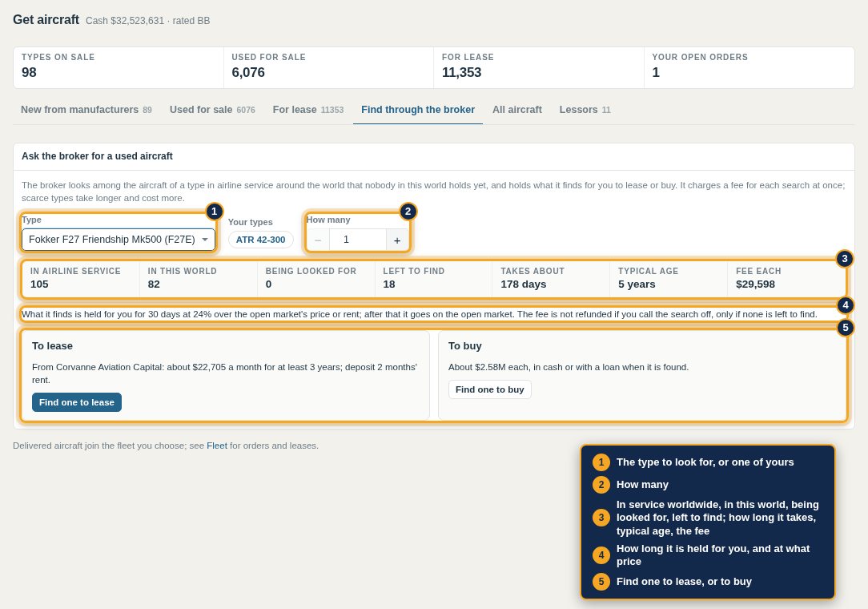Open the aircraft Type dropdown

pyautogui.click(x=119, y=240)
